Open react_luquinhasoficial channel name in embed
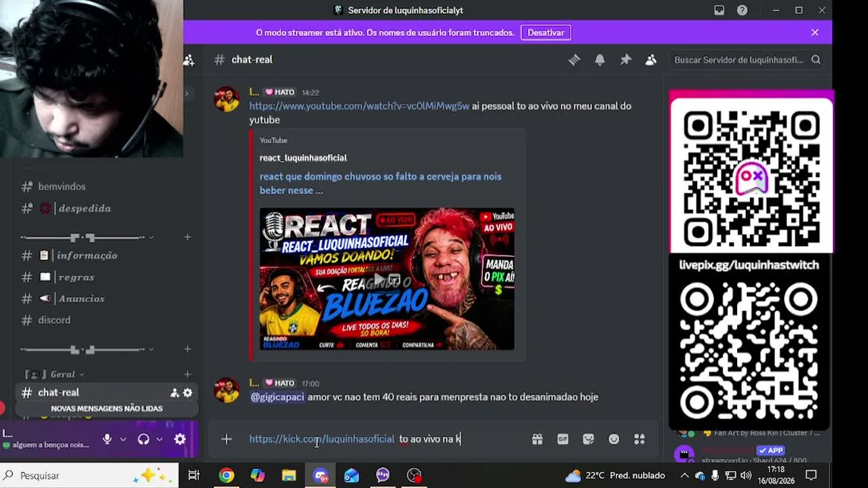The width and height of the screenshot is (868, 488). point(303,157)
